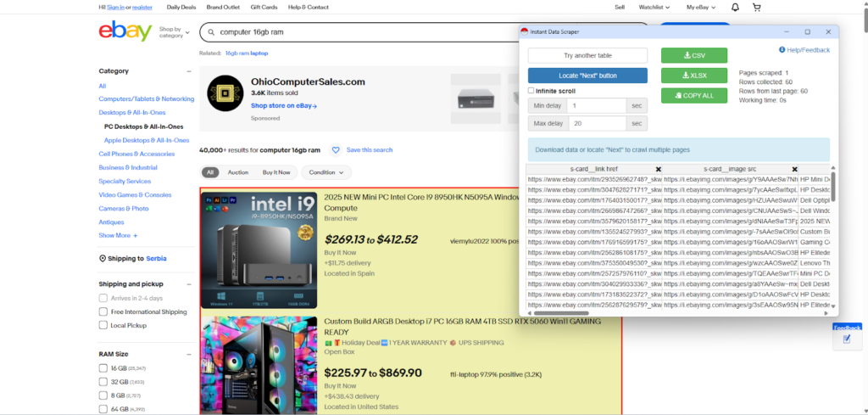Open the My eBay dropdown
This screenshot has width=868, height=415.
[x=701, y=7]
